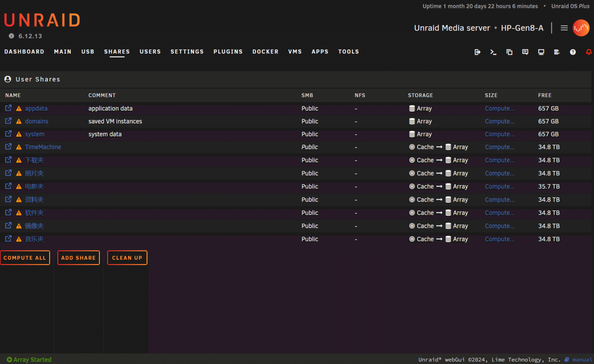Click the orange Unraid avatar icon
This screenshot has width=594, height=364.
[x=581, y=28]
